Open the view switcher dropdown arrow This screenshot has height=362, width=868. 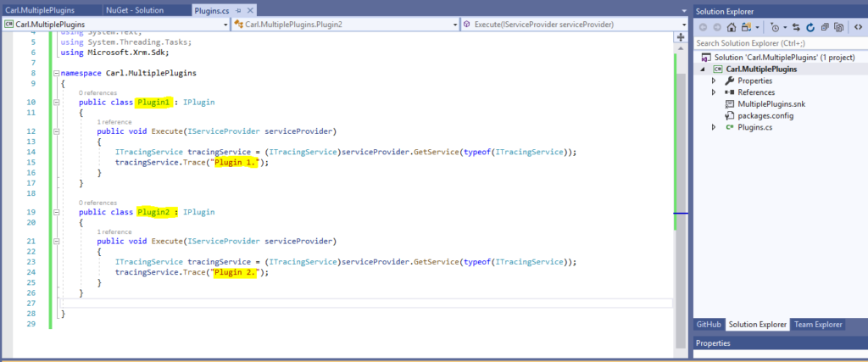point(757,27)
